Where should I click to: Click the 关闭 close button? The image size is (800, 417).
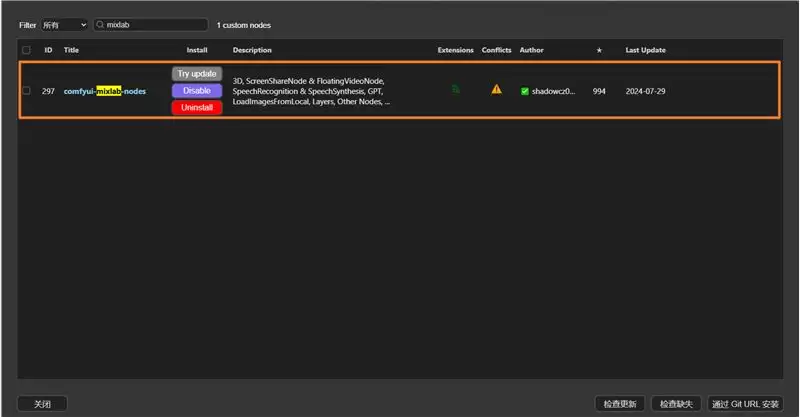42,404
